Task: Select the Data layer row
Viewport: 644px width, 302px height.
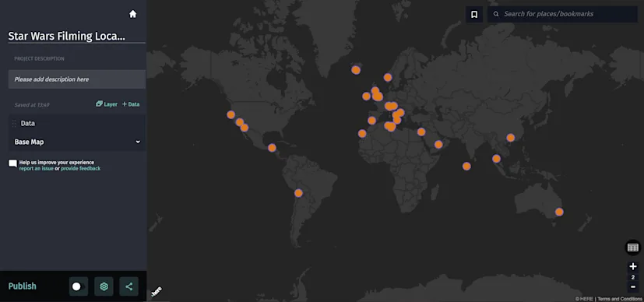Action: point(77,123)
